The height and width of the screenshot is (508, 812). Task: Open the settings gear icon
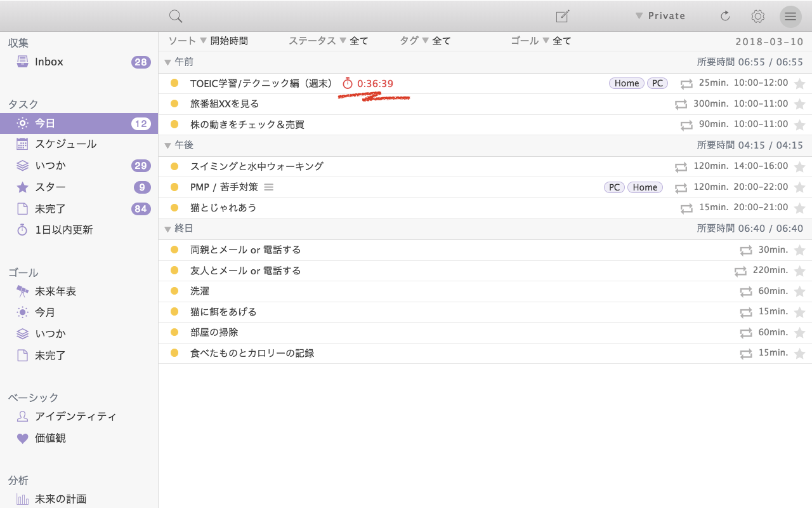coord(757,16)
